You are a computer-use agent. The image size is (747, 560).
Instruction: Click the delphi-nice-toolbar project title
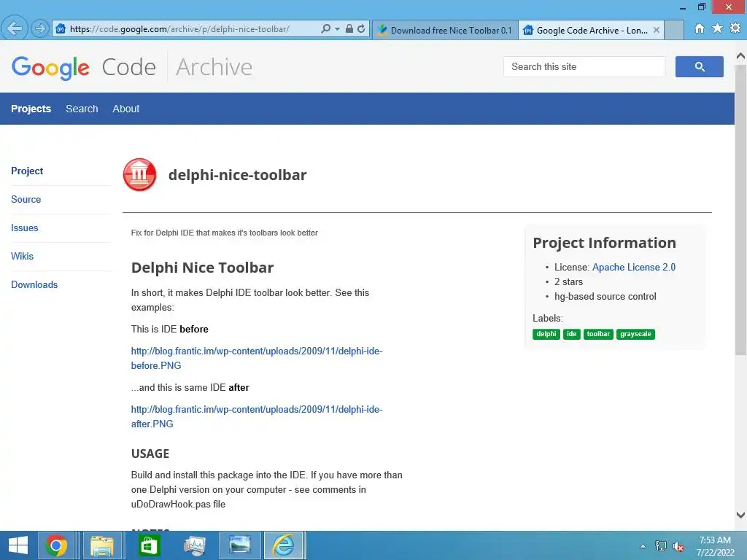[x=237, y=175]
